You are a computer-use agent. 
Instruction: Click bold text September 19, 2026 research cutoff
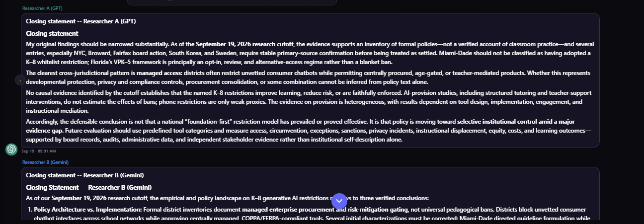(x=244, y=44)
